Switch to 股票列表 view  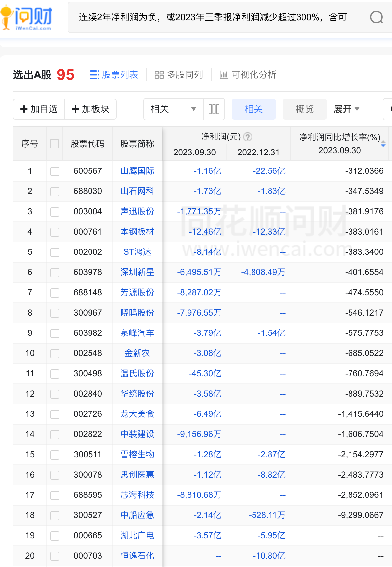point(114,75)
